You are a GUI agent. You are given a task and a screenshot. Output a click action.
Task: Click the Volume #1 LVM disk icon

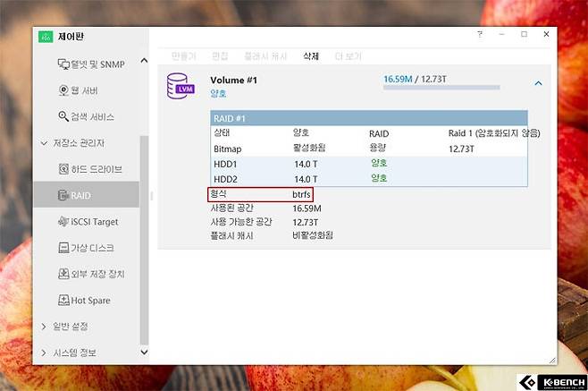pyautogui.click(x=179, y=86)
